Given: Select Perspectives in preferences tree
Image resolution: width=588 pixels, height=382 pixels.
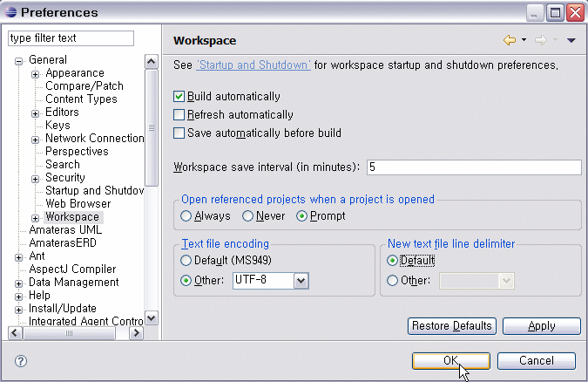Looking at the screenshot, I should 77,151.
